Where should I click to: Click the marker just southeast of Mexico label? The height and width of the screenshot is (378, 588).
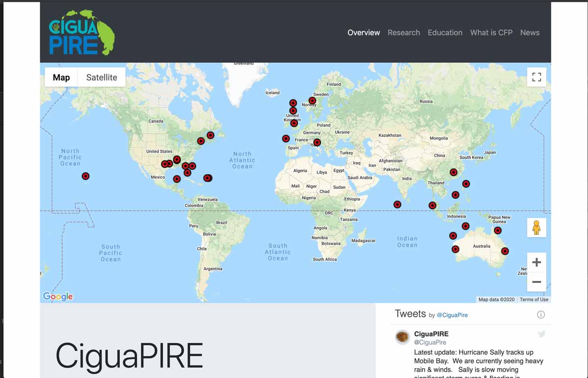tap(177, 179)
